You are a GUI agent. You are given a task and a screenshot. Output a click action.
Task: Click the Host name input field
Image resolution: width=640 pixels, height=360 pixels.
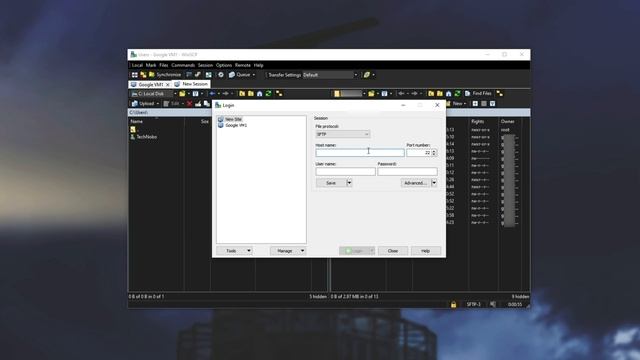(360, 153)
